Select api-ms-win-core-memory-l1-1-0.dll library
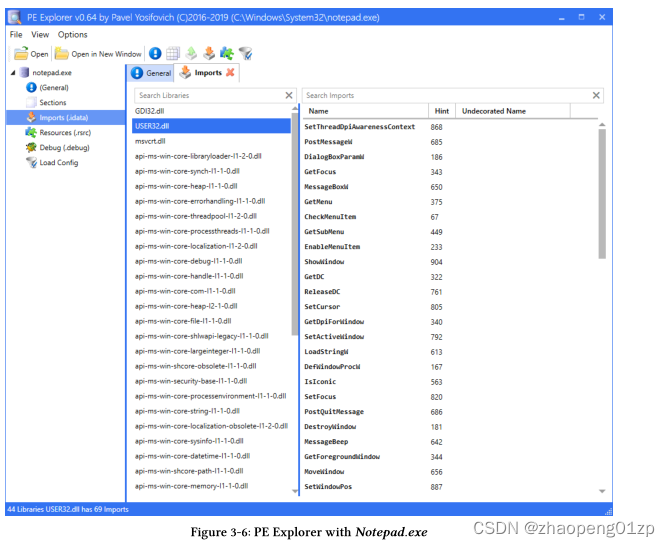This screenshot has height=547, width=670. point(212,486)
